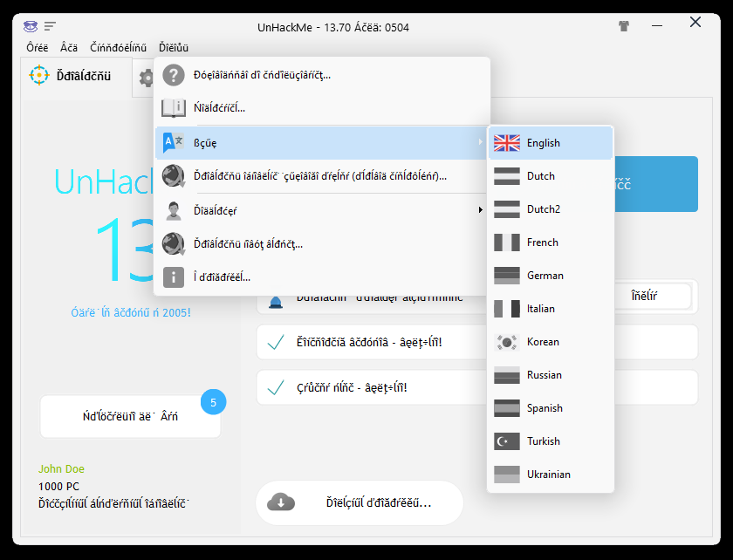Select Dutch language
733x560 pixels.
click(551, 176)
